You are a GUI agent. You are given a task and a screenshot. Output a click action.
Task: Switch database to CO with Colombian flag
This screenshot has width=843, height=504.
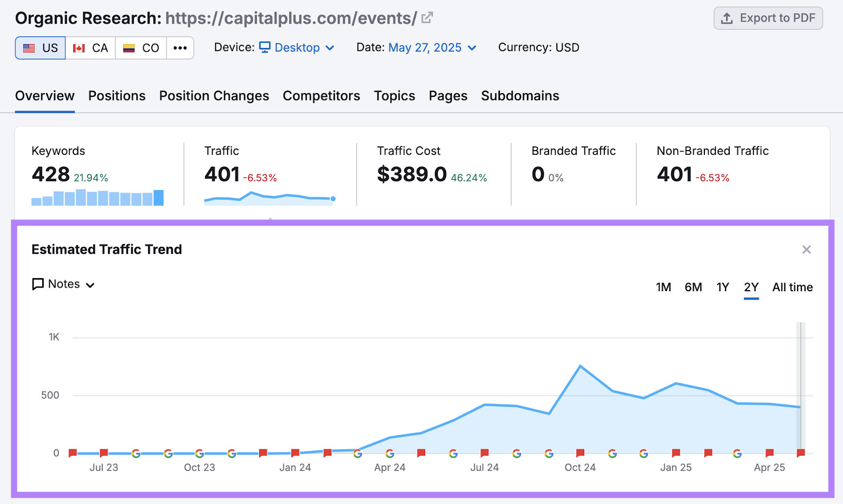click(141, 47)
